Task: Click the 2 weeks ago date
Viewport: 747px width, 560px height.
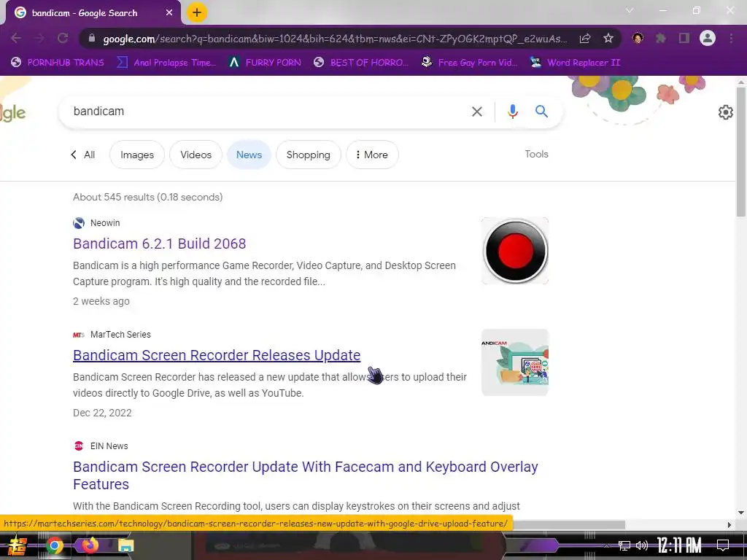Action: pyautogui.click(x=101, y=301)
